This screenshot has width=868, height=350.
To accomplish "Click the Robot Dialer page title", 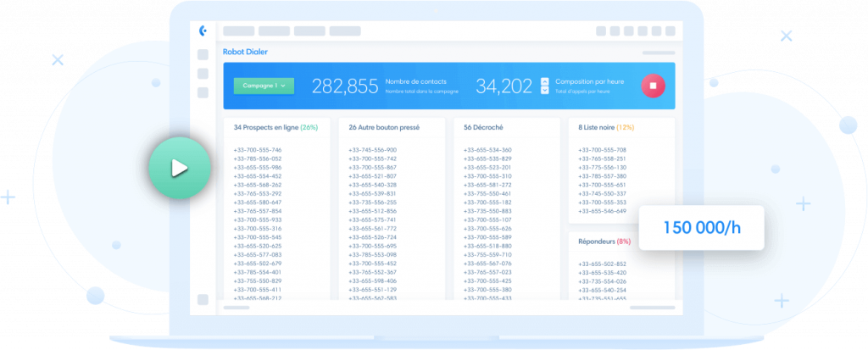I will [245, 52].
